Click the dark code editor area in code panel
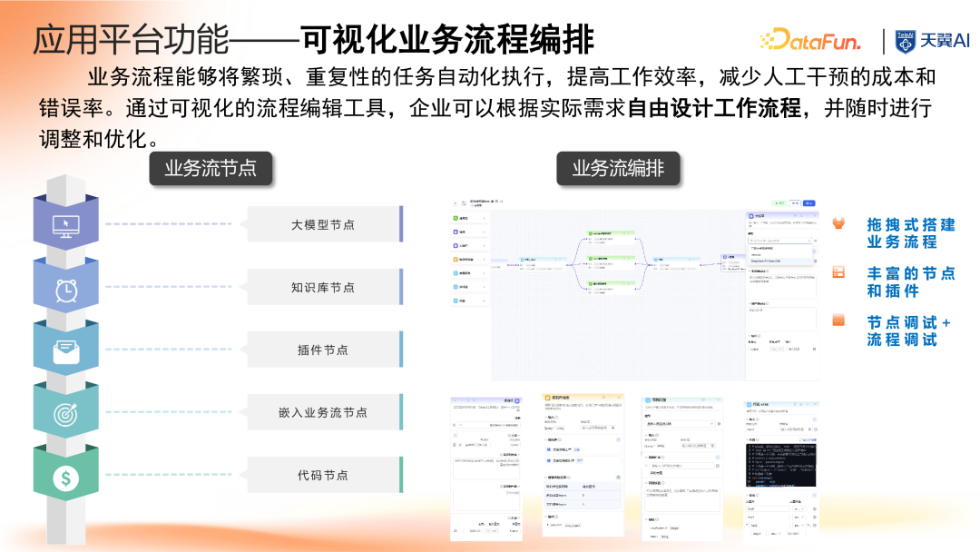Screen dimensions: 980x552 [780, 465]
